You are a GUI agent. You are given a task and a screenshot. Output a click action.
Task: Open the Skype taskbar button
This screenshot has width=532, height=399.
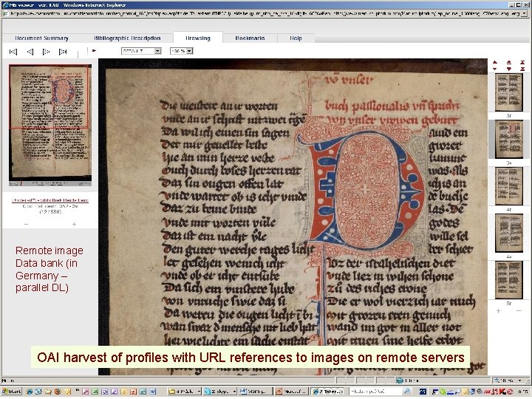220,392
